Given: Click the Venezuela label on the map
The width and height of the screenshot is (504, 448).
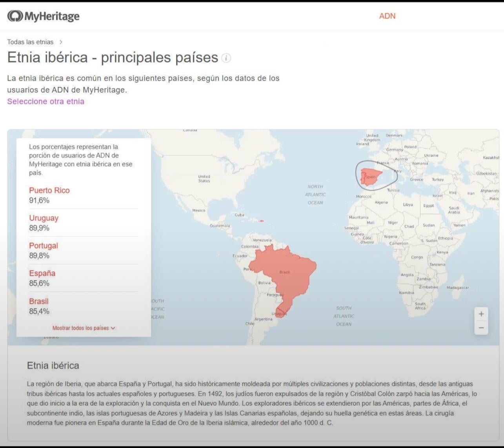Looking at the screenshot, I should tap(262, 240).
